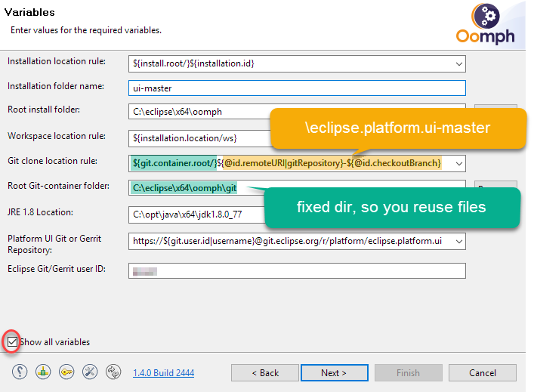Click the Installation folder name field

coord(298,88)
